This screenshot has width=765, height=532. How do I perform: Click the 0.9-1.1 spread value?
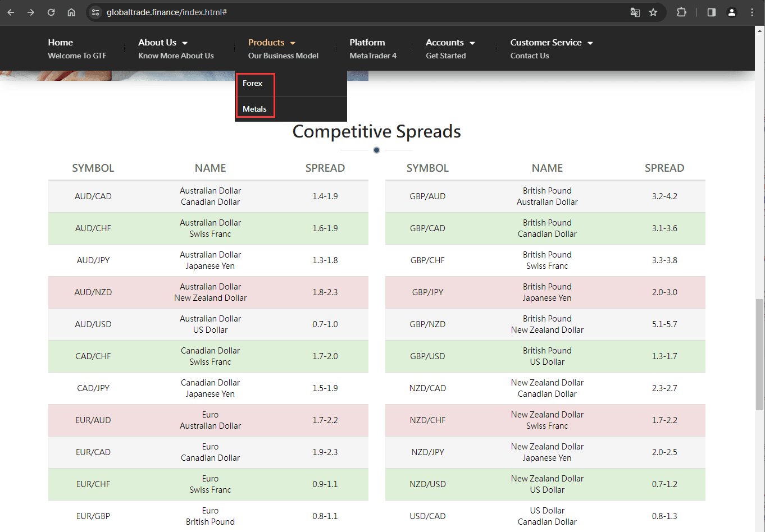(325, 484)
